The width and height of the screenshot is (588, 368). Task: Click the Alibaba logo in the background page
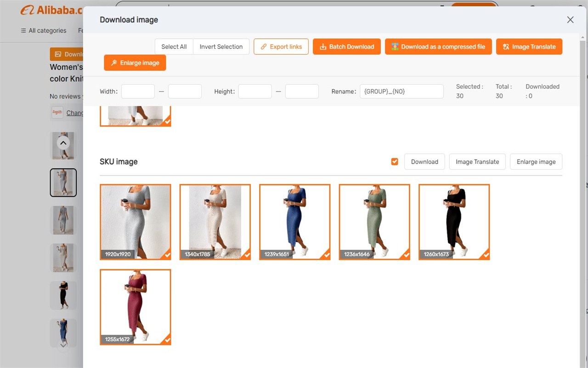(51, 10)
